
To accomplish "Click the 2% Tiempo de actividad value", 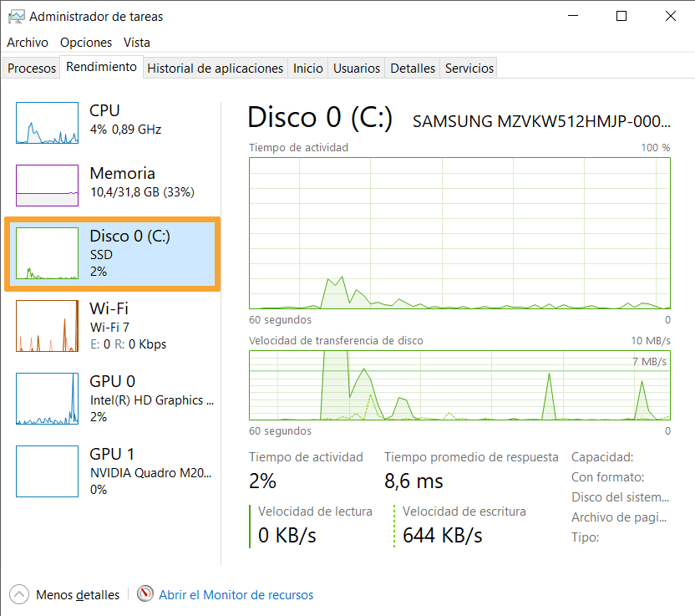I will [262, 481].
